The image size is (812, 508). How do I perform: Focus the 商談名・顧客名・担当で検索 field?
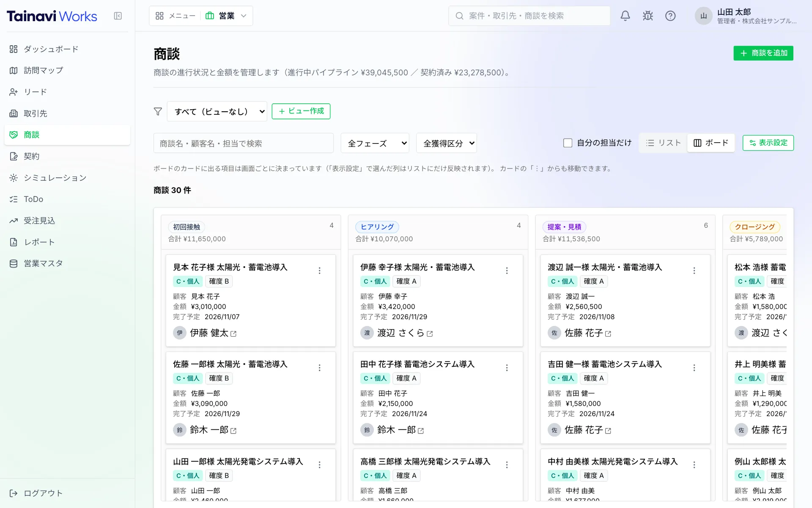pyautogui.click(x=244, y=143)
